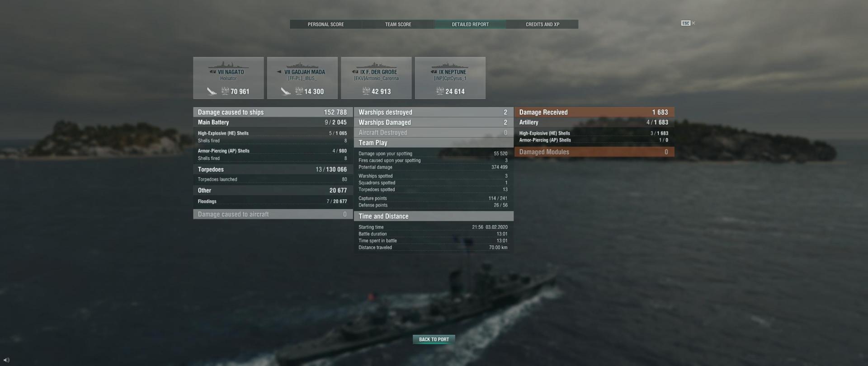The width and height of the screenshot is (868, 366).
Task: Click the Back to Port button
Action: [x=434, y=339]
